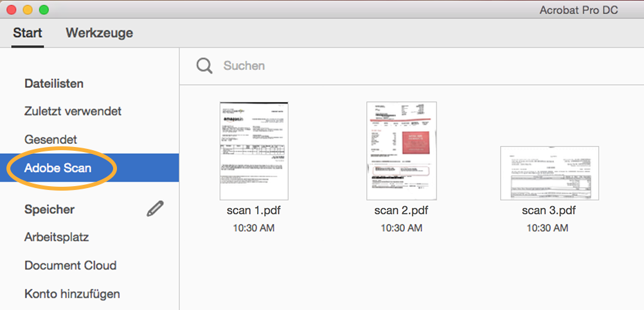Select the scan 1.pdf thumbnail
Image resolution: width=644 pixels, height=310 pixels.
click(254, 151)
